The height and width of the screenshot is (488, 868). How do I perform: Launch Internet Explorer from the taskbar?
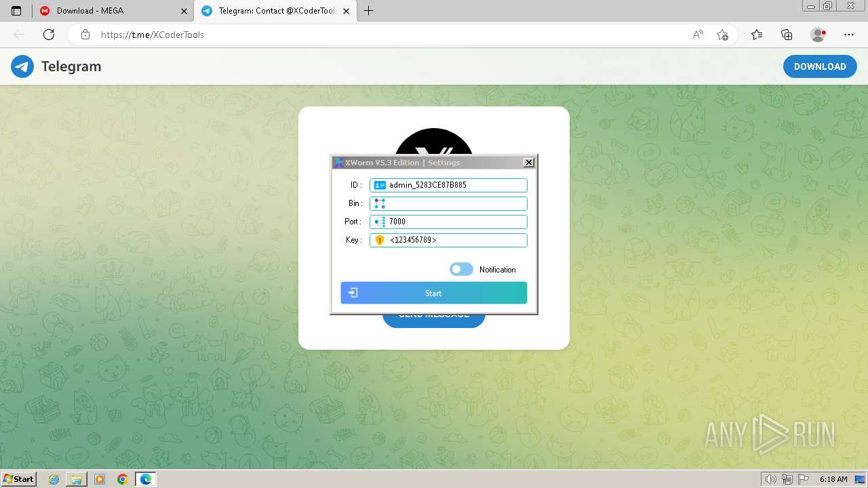(54, 479)
